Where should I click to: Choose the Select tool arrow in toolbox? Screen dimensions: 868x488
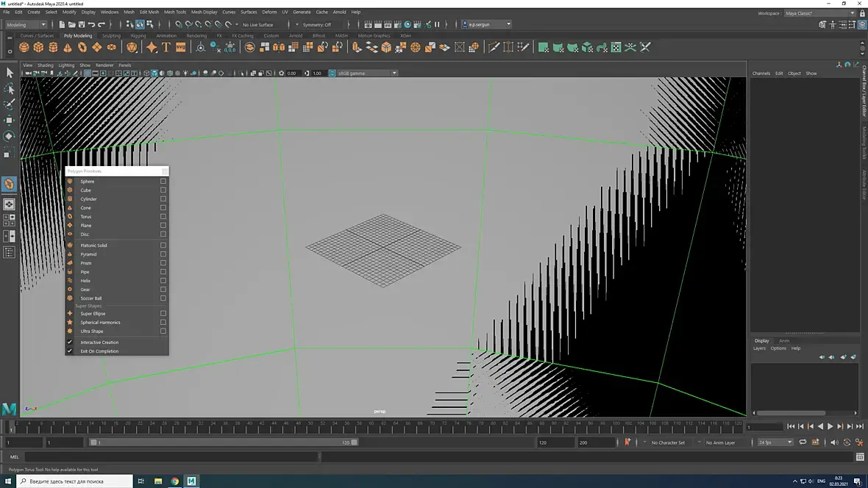pyautogui.click(x=10, y=72)
